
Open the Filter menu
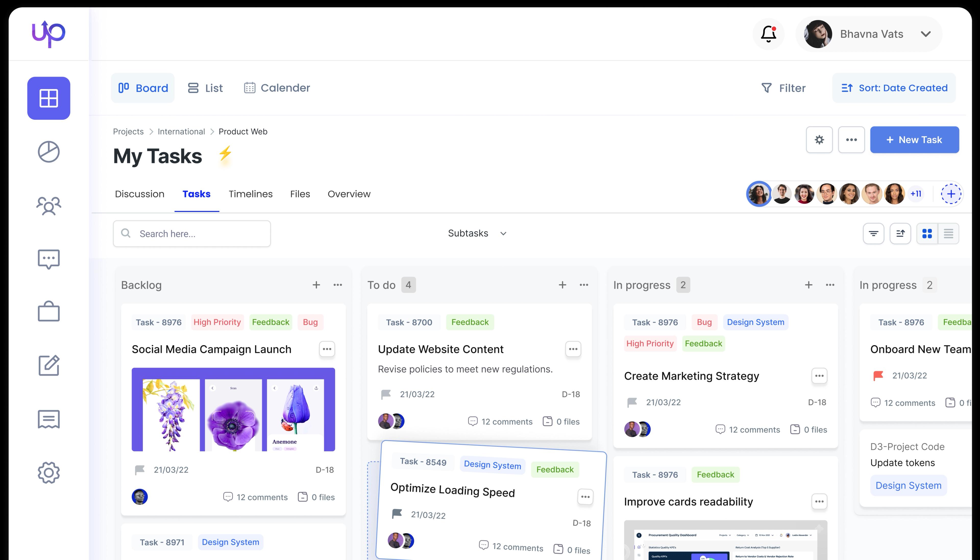click(x=783, y=88)
